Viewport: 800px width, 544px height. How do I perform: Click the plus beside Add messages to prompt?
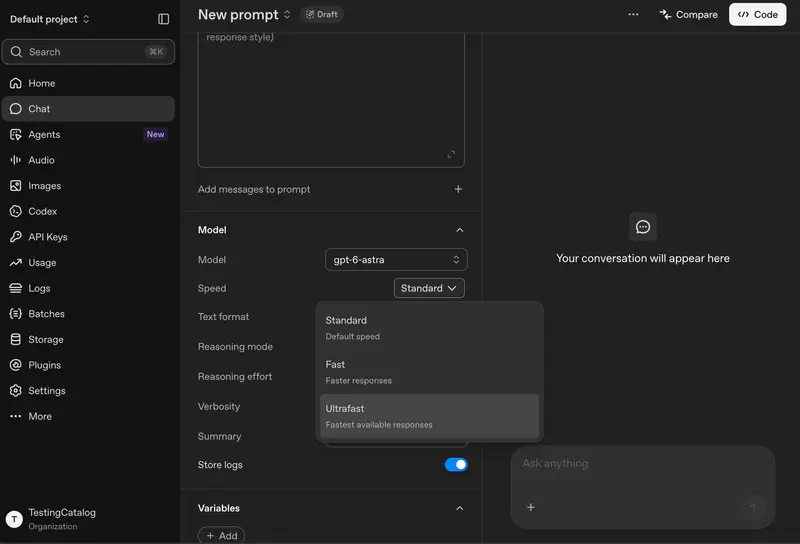(x=458, y=189)
